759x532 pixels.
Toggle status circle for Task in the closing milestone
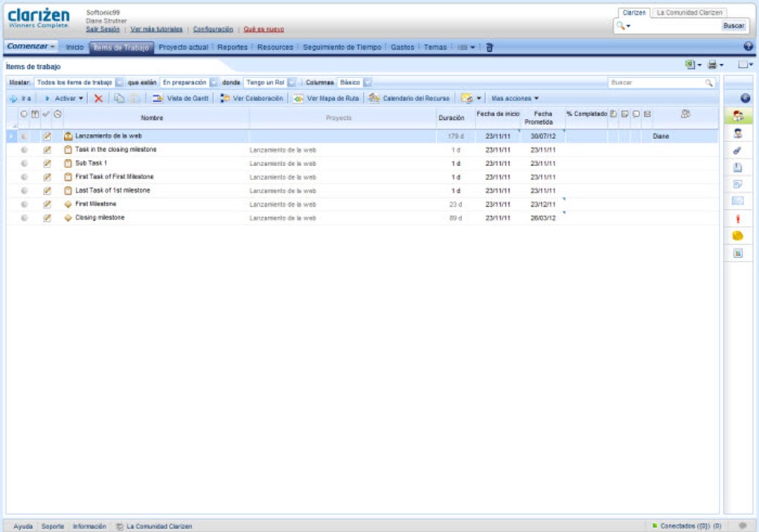click(25, 150)
